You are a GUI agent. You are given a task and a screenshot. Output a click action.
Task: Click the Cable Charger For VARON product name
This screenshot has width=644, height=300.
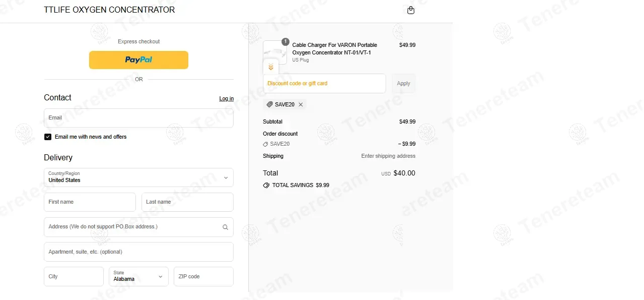(335, 49)
